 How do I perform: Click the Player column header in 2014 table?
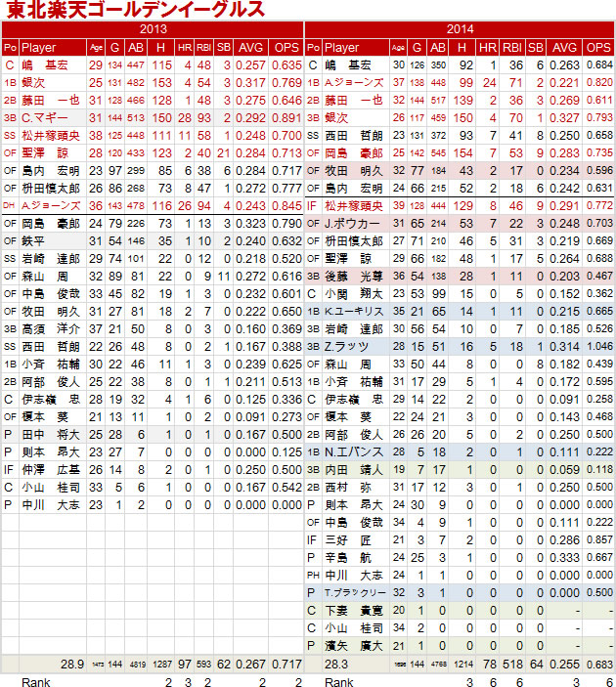click(x=341, y=47)
